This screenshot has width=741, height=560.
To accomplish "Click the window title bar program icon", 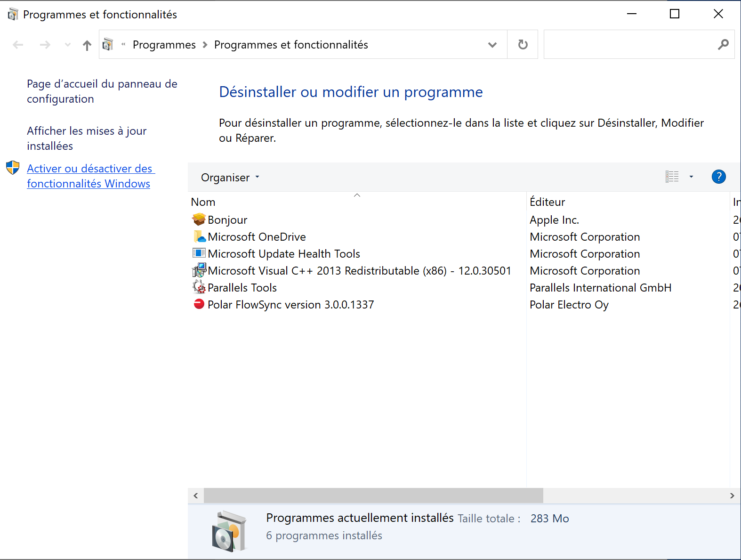I will [x=13, y=14].
